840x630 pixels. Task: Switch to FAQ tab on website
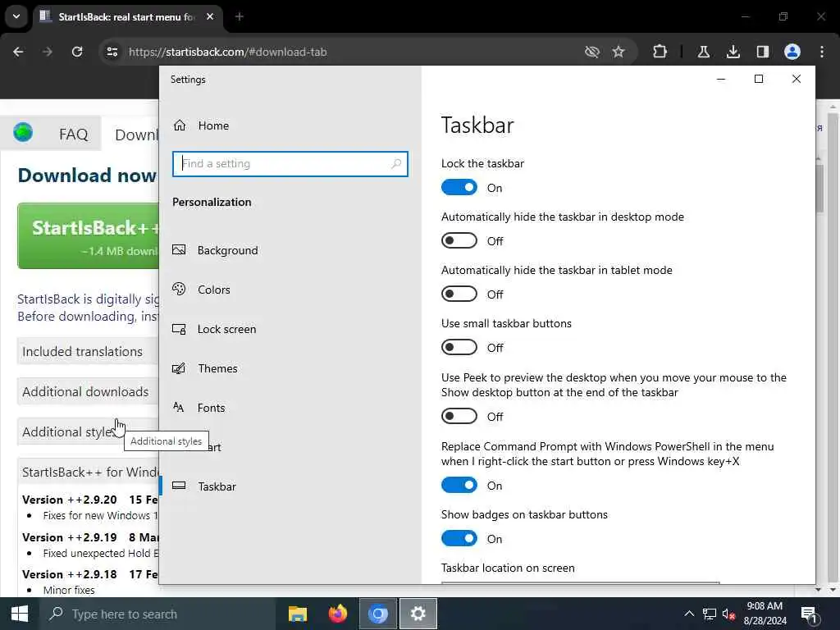point(73,134)
